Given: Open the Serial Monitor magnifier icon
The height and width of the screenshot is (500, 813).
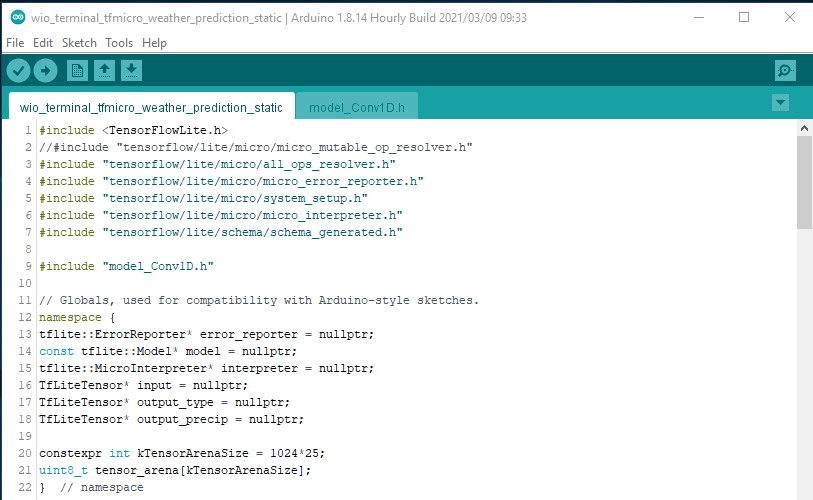Looking at the screenshot, I should (x=785, y=70).
